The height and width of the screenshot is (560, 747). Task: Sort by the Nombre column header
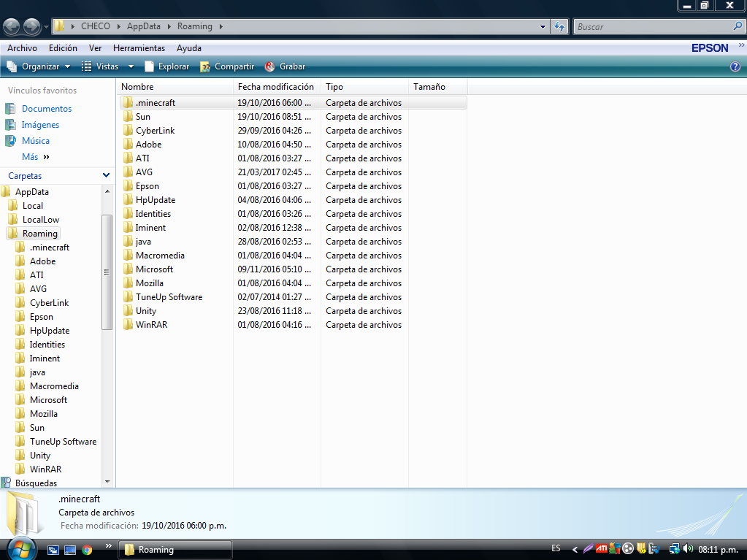tap(175, 87)
